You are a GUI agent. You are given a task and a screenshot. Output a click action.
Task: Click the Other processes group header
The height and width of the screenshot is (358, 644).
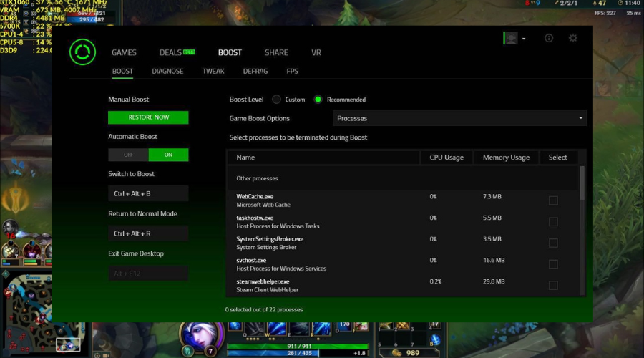point(257,178)
